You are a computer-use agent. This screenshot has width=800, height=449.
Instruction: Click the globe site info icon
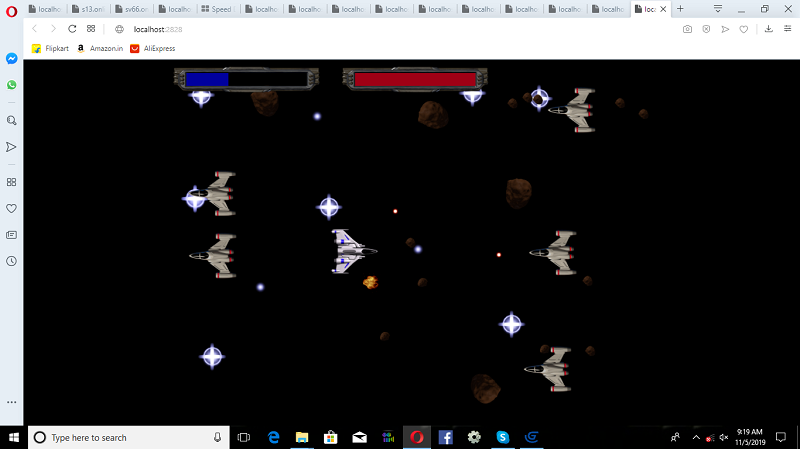tap(119, 29)
